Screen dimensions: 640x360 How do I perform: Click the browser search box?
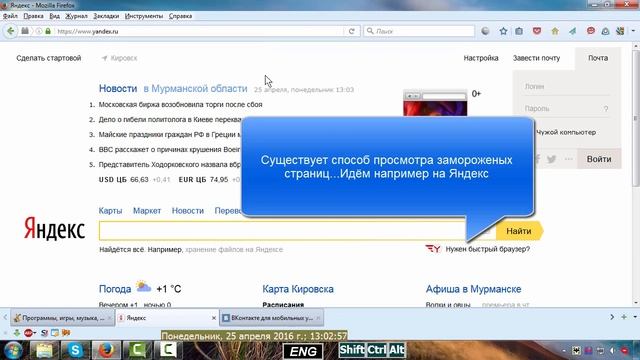click(419, 31)
